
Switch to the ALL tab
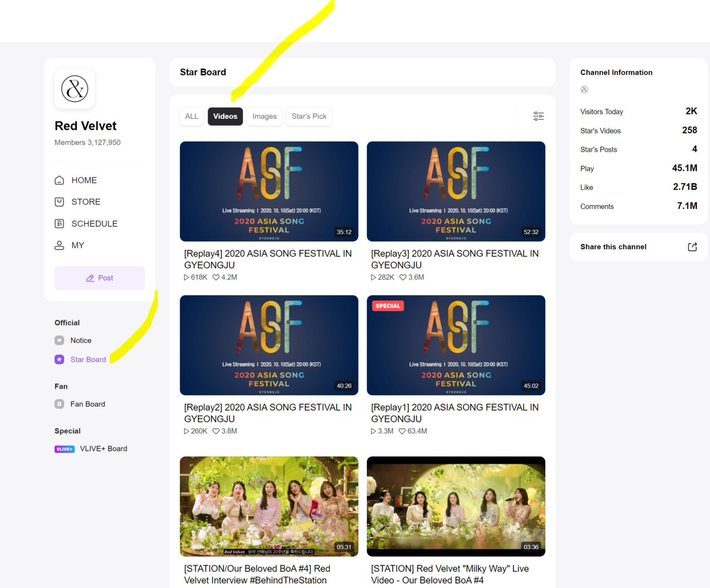pos(192,117)
